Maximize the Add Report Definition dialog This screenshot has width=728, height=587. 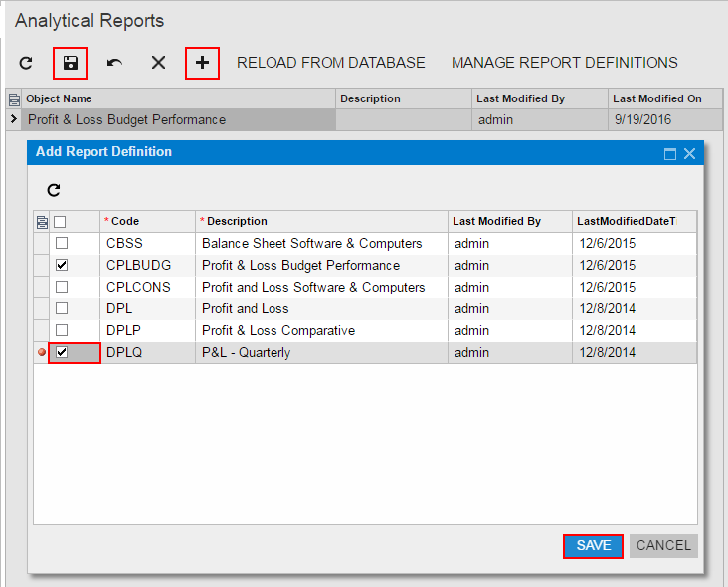[670, 153]
